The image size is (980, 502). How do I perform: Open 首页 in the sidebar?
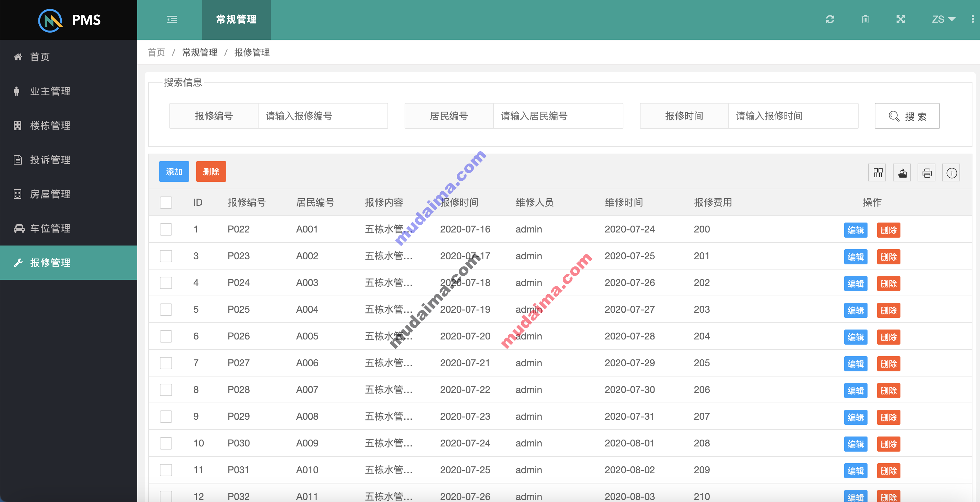(x=69, y=57)
